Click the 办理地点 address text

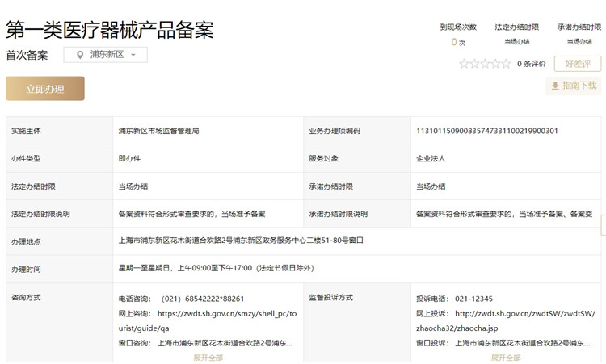(x=241, y=241)
